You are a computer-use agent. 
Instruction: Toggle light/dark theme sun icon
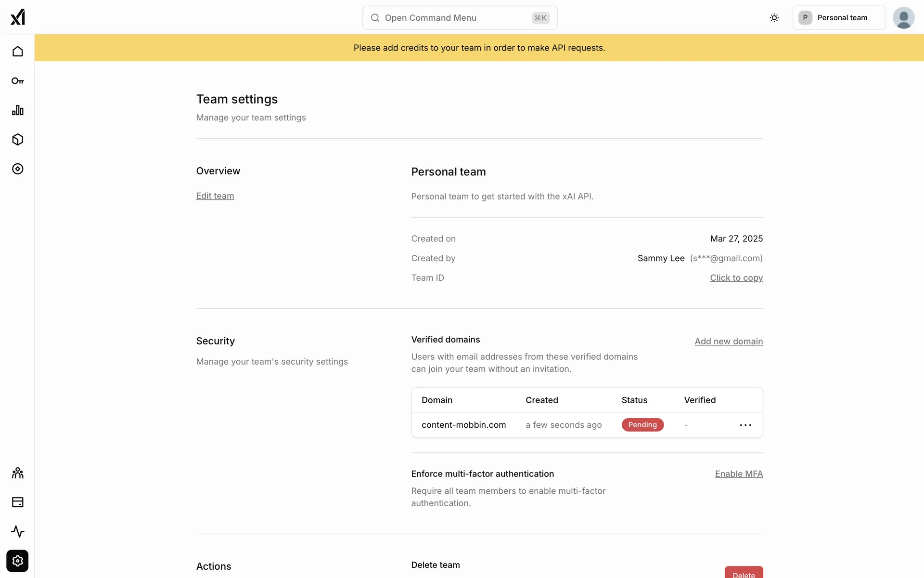[774, 18]
